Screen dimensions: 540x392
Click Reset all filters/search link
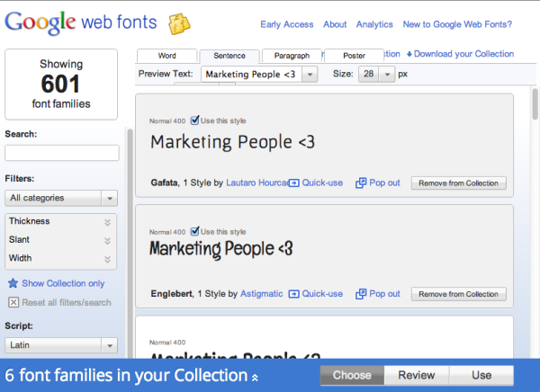pyautogui.click(x=67, y=302)
